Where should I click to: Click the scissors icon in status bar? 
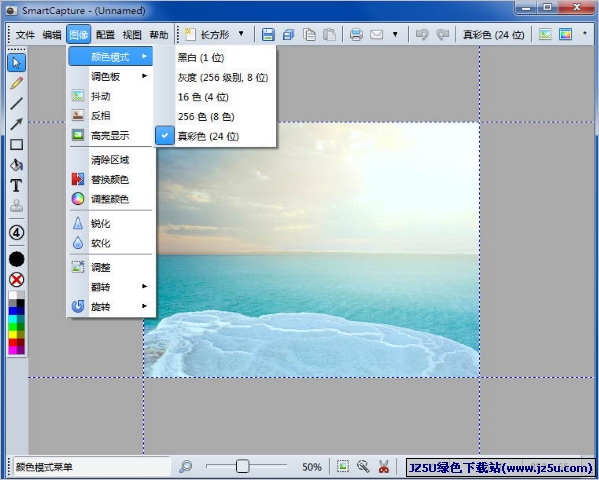(384, 466)
